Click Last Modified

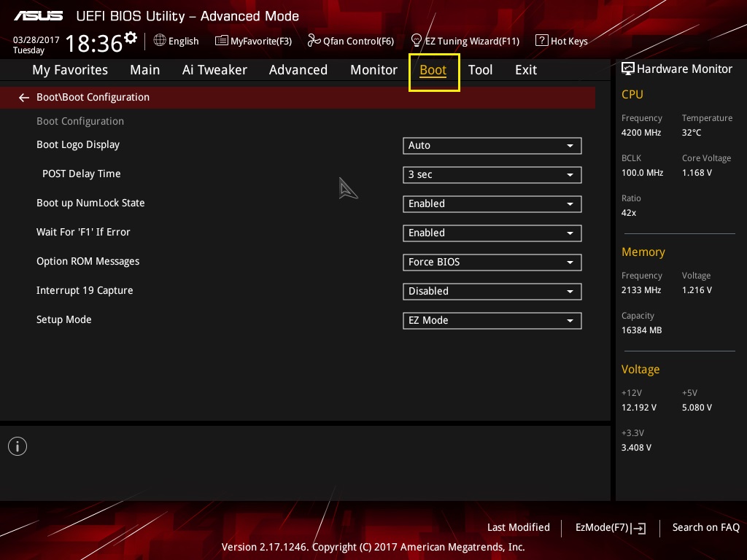[519, 527]
